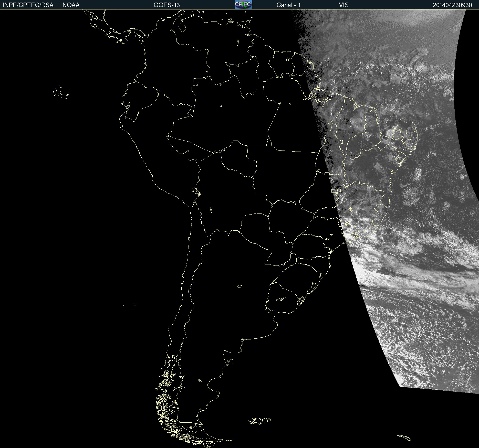479x448 pixels.
Task: Select the GOES-13 satellite label
Action: coord(166,5)
